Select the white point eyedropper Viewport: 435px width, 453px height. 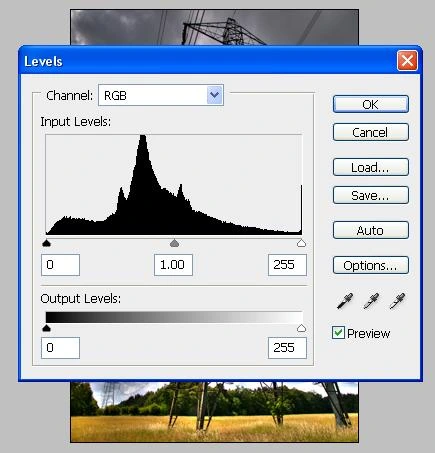[x=397, y=301]
